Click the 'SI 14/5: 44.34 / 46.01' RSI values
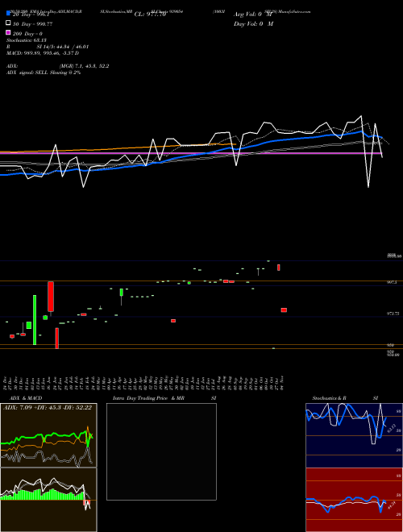This screenshot has height=532, width=403. click(x=62, y=47)
